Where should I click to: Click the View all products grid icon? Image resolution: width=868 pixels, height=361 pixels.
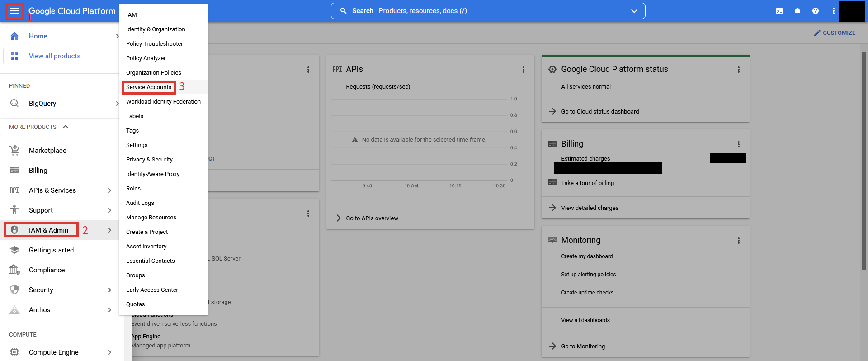click(x=14, y=56)
